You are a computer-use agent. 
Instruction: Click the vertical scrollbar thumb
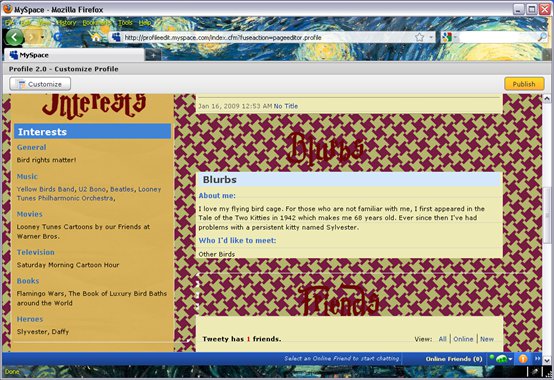[x=547, y=215]
